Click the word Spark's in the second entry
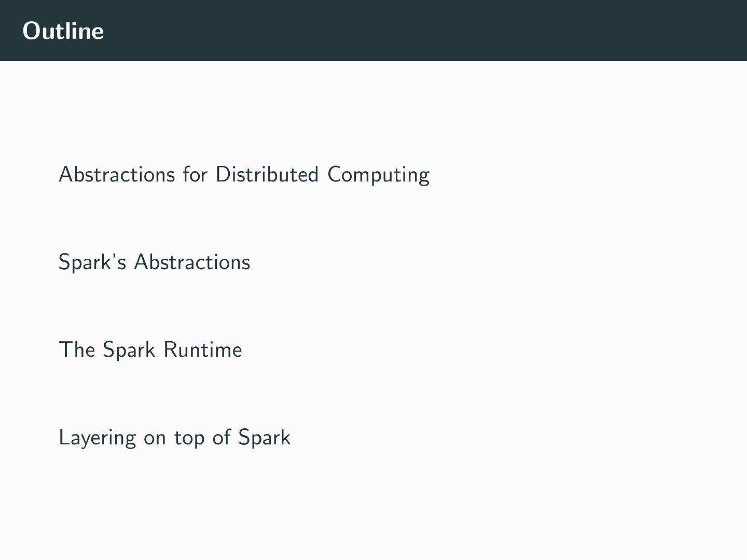The image size is (747, 560). pyautogui.click(x=92, y=262)
